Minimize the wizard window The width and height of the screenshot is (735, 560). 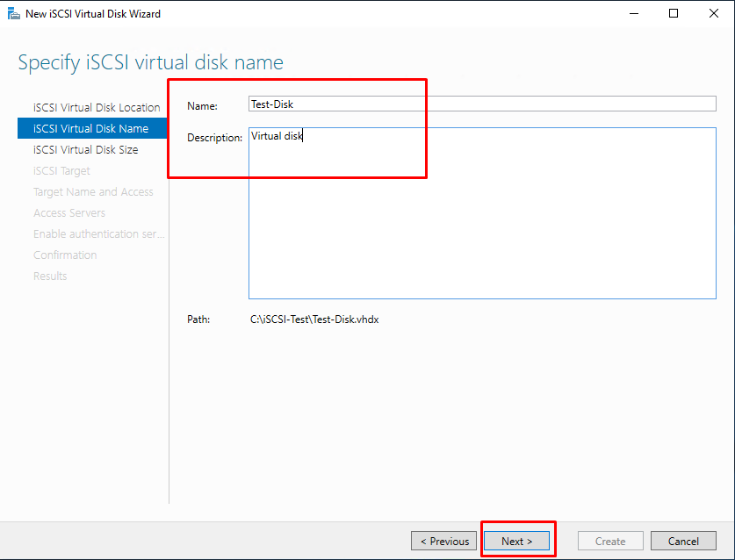point(634,13)
